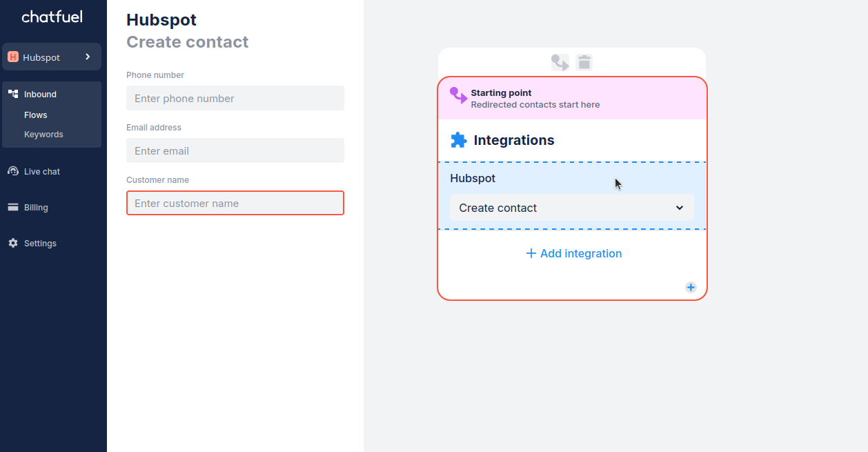Focus the Enter phone number field

pyautogui.click(x=235, y=98)
